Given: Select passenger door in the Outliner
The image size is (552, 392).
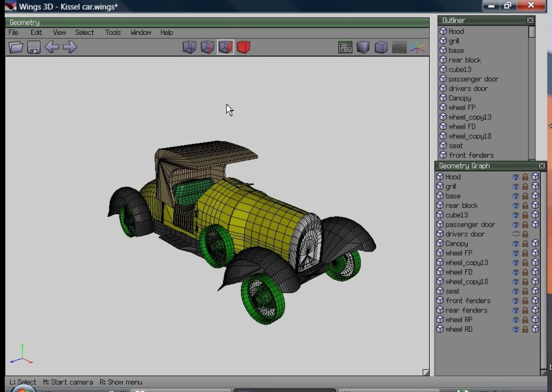Looking at the screenshot, I should click(x=473, y=79).
